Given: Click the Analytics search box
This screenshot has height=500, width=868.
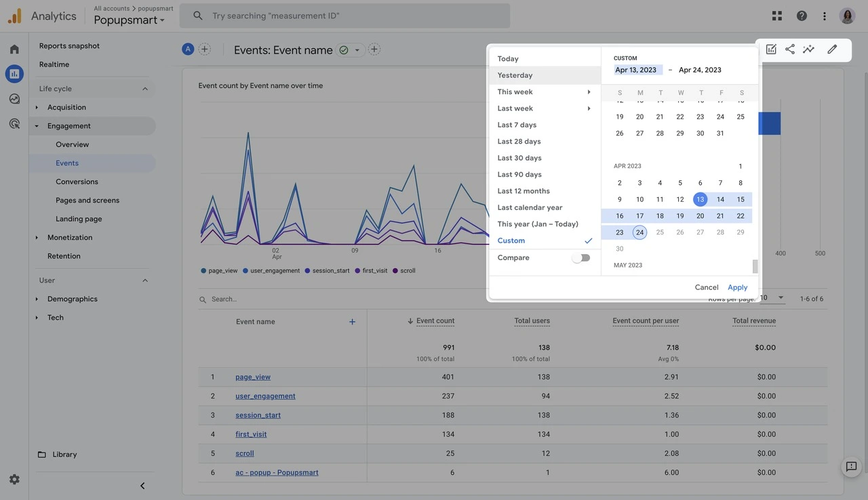Looking at the screenshot, I should (x=344, y=16).
